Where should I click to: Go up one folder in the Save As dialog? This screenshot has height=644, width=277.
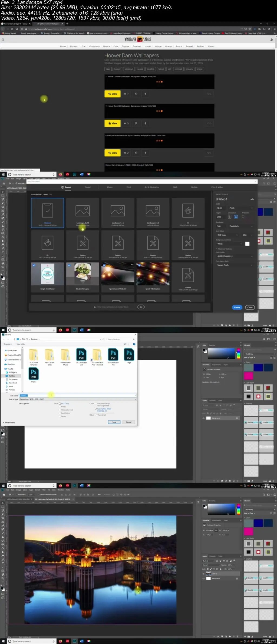(x=14, y=339)
